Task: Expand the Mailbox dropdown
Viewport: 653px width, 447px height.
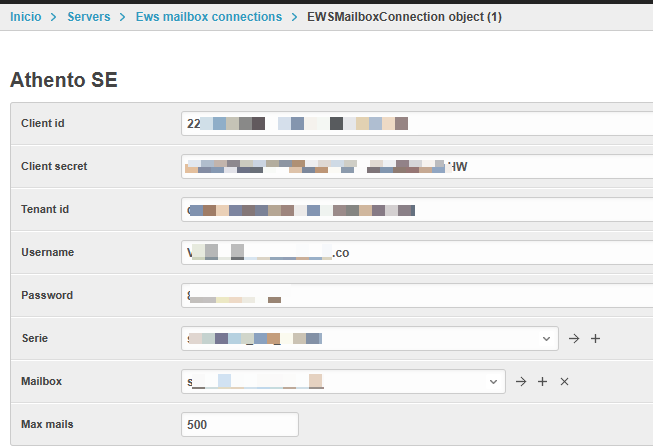Action: pos(494,382)
